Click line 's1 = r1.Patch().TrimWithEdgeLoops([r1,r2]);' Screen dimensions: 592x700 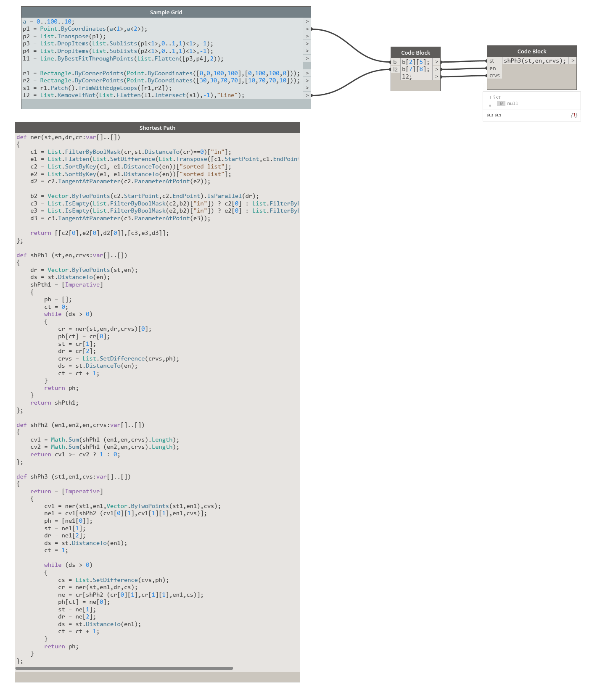[98, 88]
